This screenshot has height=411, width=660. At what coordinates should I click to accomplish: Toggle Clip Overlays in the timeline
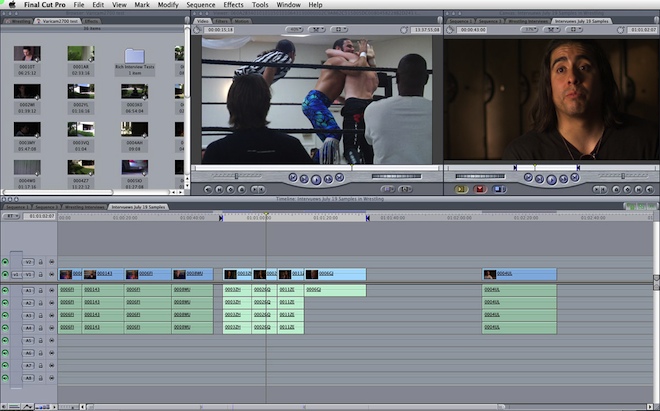point(27,407)
